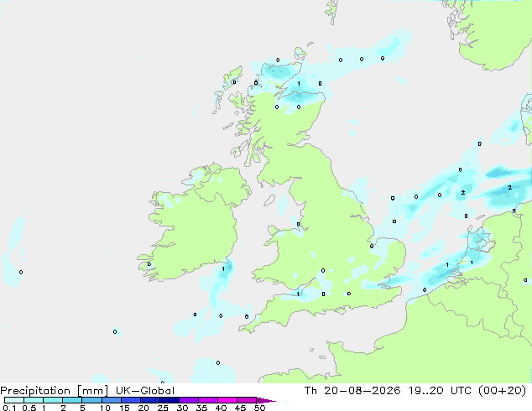Click the date '20-08-2026' in footer
The width and height of the screenshot is (532, 411).
tap(362, 391)
